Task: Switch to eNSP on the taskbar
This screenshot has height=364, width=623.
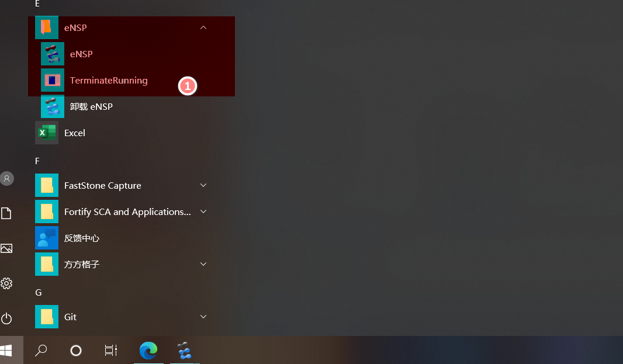Action: 184,351
